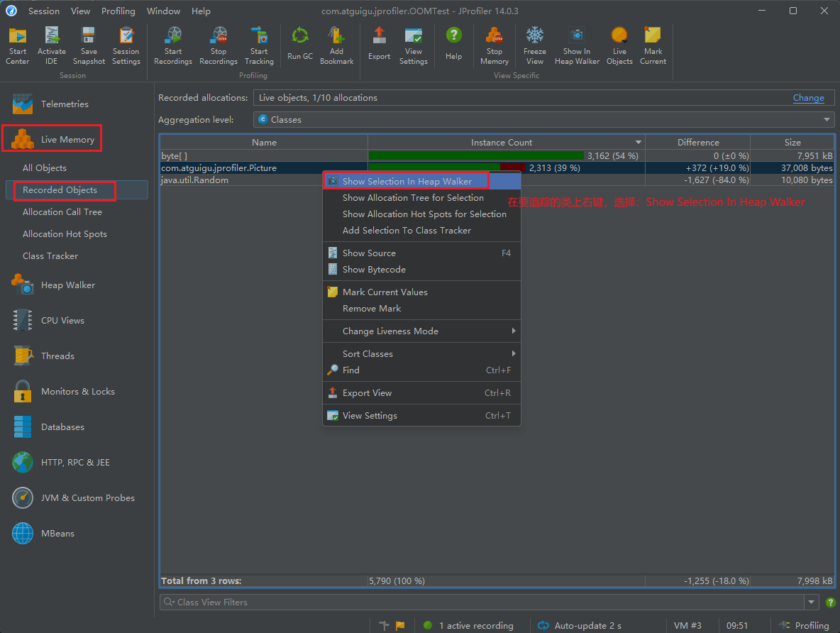Click the Change link for recorded allocations

(808, 97)
